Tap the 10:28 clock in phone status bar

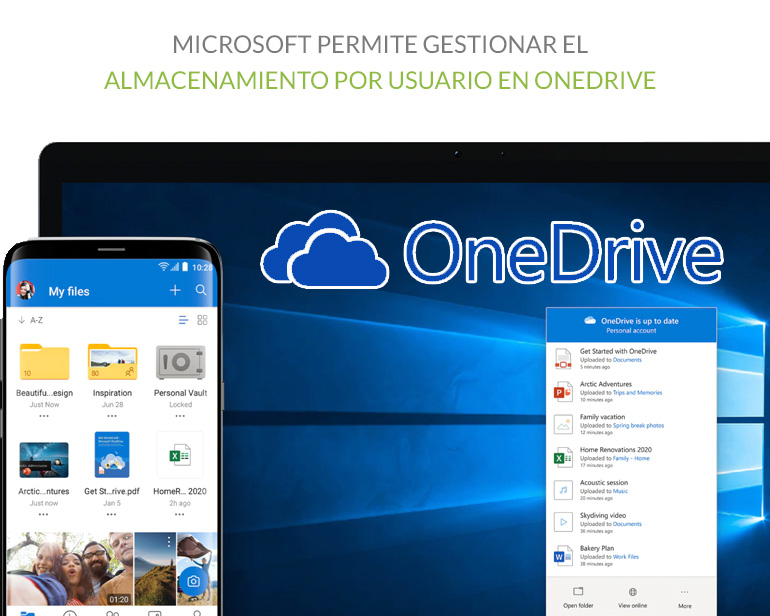coord(202,268)
